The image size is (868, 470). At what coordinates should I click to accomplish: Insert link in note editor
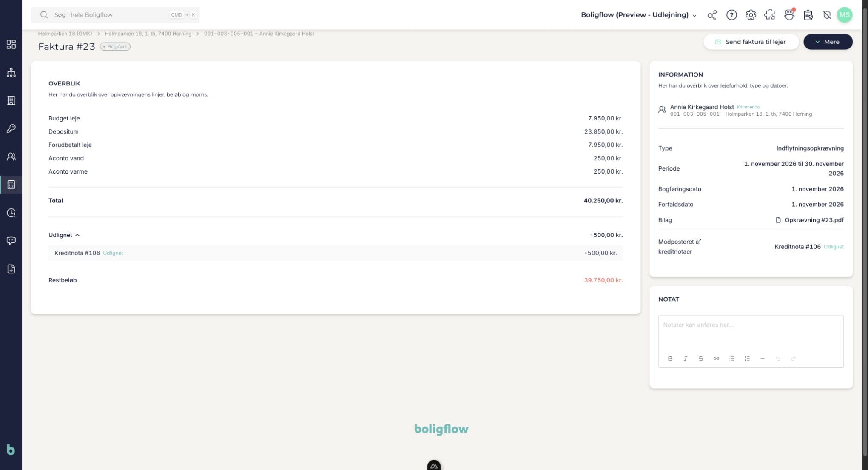[x=716, y=359]
